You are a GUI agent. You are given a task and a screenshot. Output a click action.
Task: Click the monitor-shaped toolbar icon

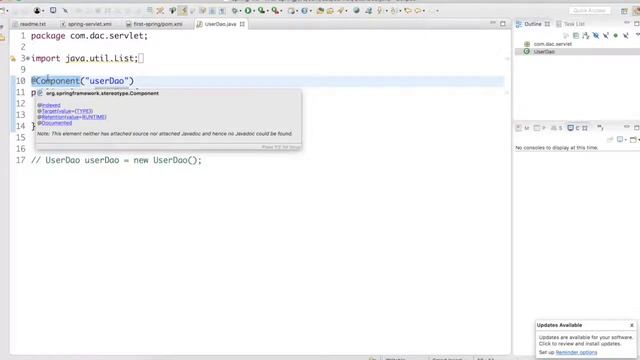coord(53,10)
